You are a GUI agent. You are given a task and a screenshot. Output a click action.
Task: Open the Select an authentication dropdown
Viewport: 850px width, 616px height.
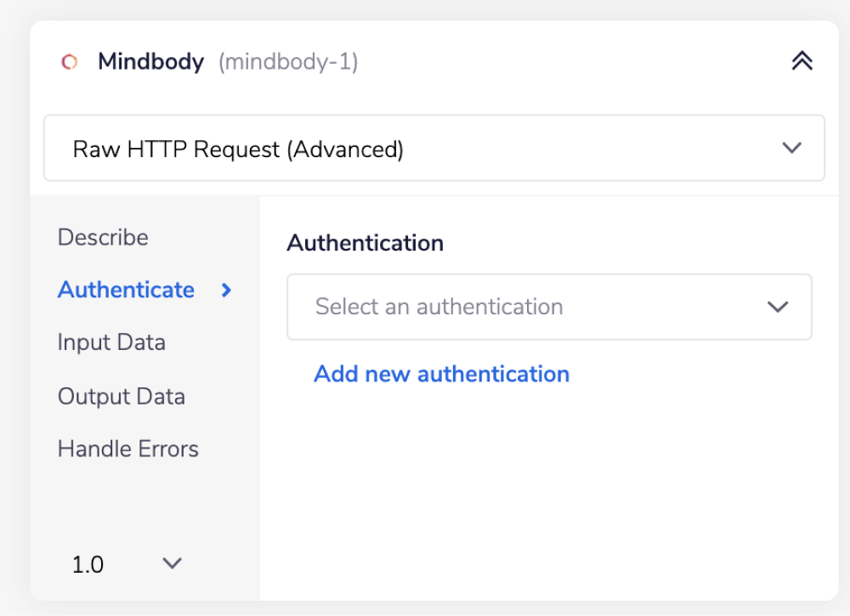[x=548, y=307]
